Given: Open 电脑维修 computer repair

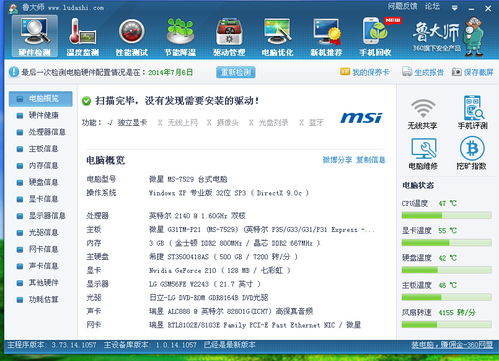Looking at the screenshot, I should (x=423, y=154).
